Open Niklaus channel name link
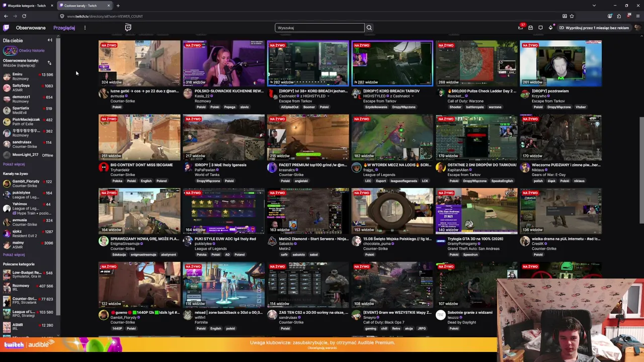Viewport: 644px width, 362px height. [x=539, y=170]
